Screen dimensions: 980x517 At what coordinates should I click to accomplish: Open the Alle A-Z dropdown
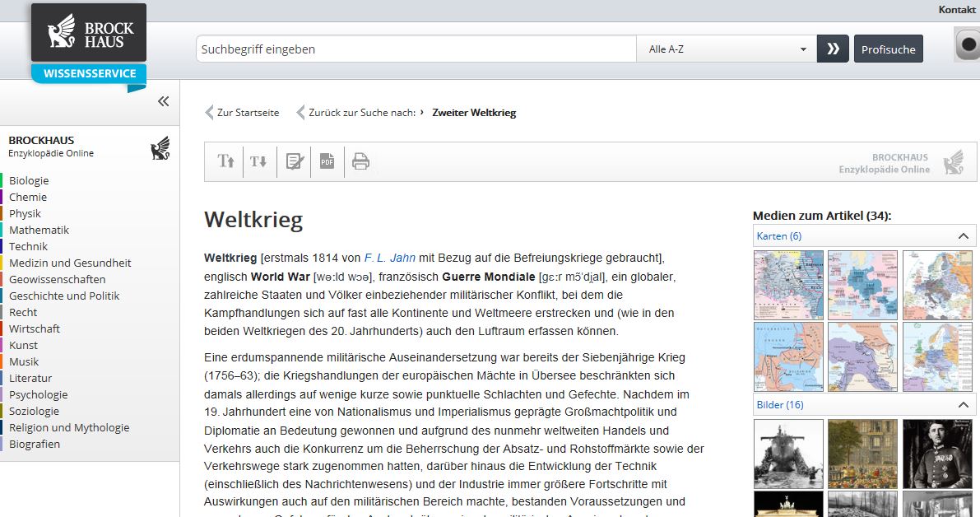click(727, 49)
